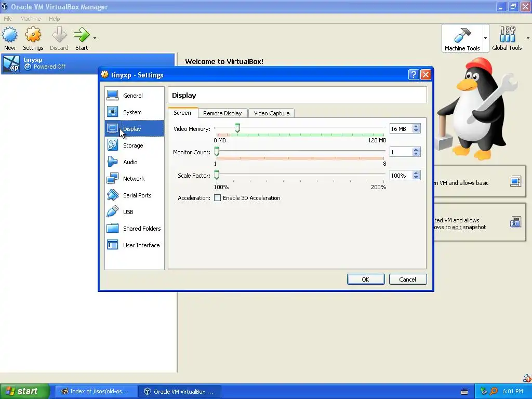Click the Snapshots tool icon in welcome pane
The image size is (532, 399).
click(515, 222)
